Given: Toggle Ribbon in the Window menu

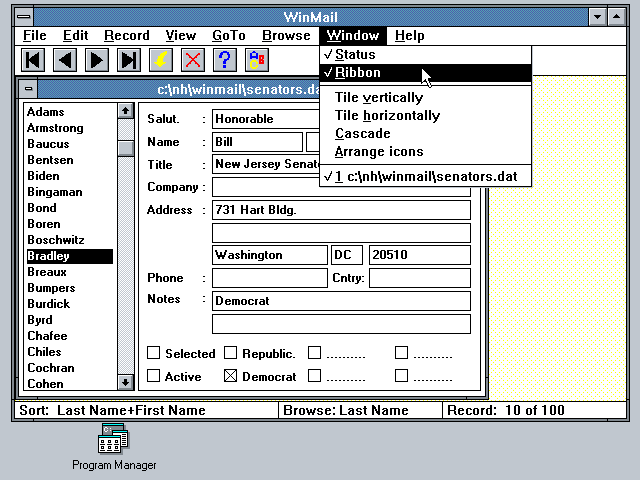Looking at the screenshot, I should pos(425,73).
